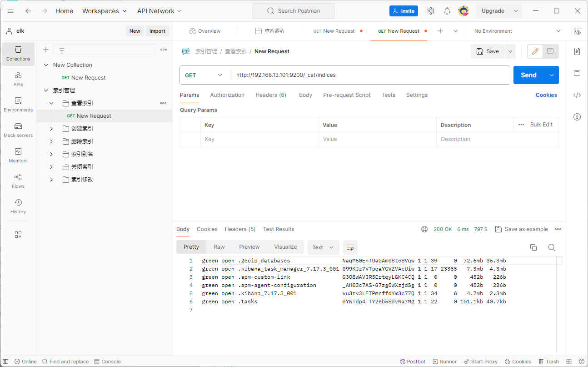This screenshot has width=588, height=367.
Task: Switch to edit mode pencil toggle
Action: (535, 51)
